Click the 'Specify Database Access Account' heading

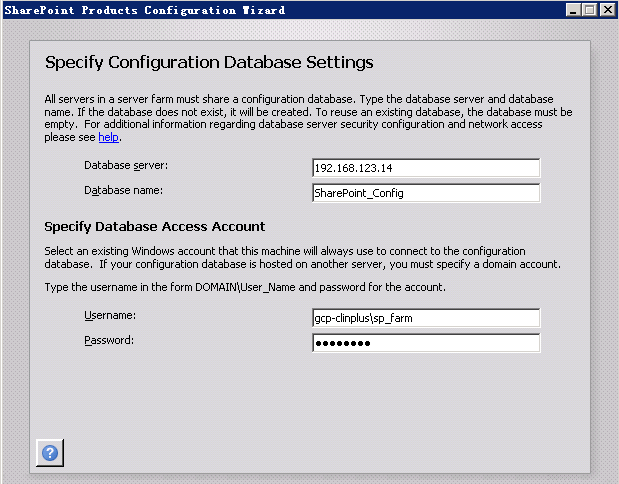155,227
